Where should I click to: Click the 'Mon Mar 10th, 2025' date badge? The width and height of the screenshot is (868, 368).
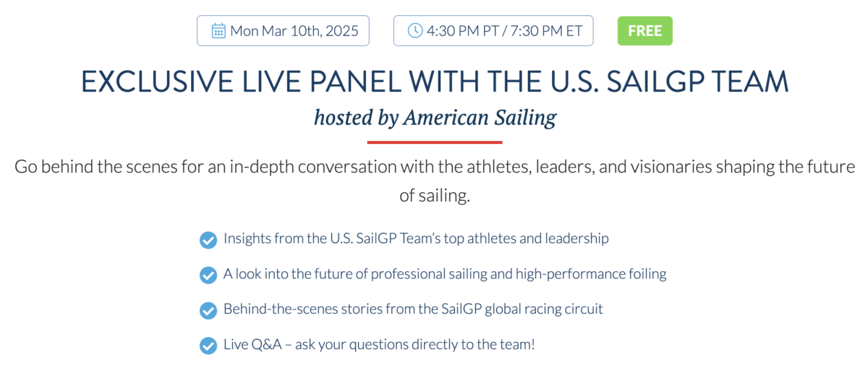tap(283, 31)
